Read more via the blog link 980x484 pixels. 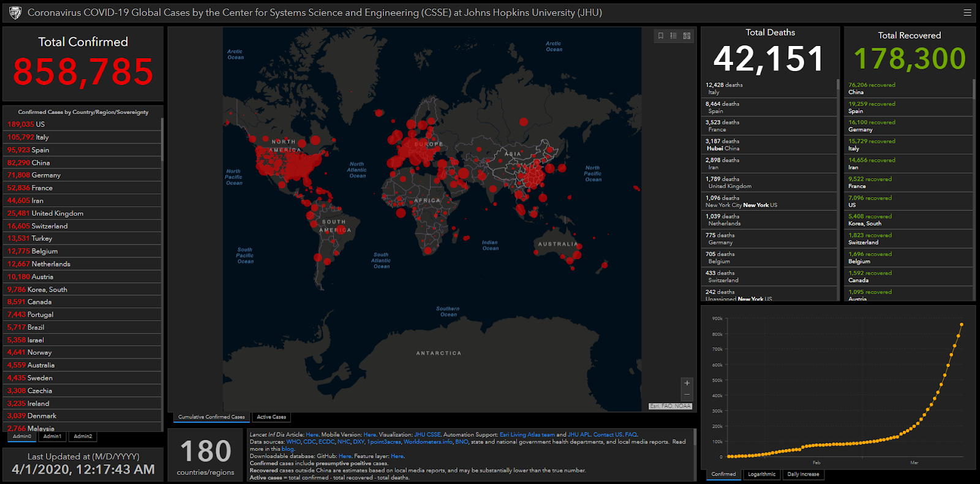pyautogui.click(x=287, y=449)
